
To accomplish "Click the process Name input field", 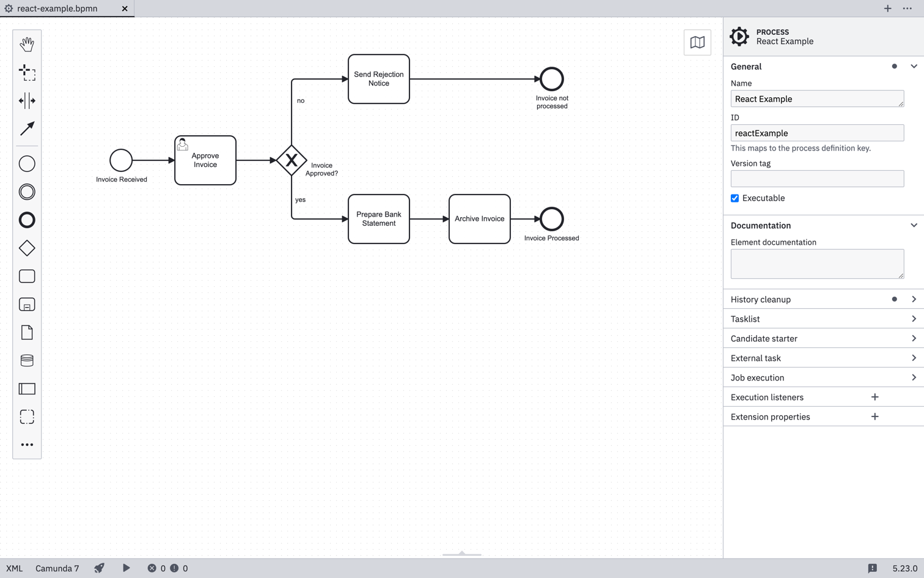I will tap(817, 98).
